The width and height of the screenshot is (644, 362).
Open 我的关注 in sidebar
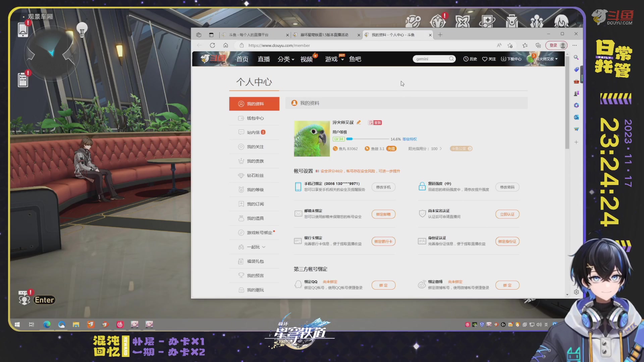(254, 147)
